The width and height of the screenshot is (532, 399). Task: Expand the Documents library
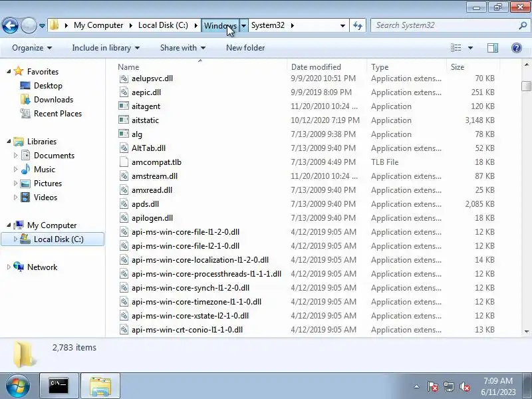coord(15,156)
